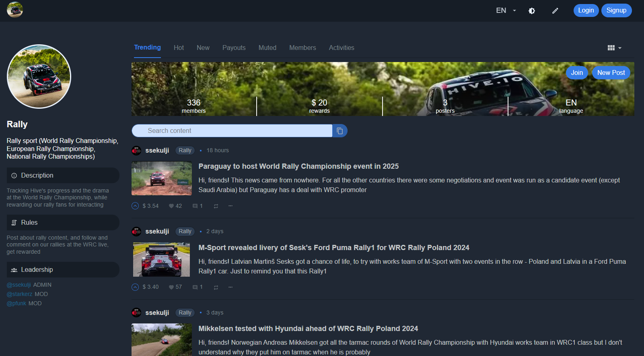Screen dimensions: 644x356
Task: Click ssekulji avatar on Mikkelsen post
Action: coord(136,313)
